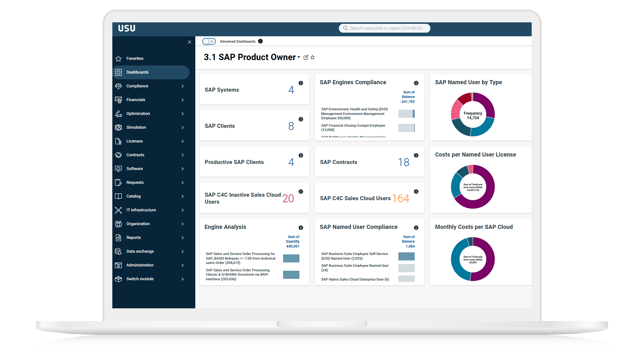Click info icon on SAP Named User Compliance

(x=416, y=228)
